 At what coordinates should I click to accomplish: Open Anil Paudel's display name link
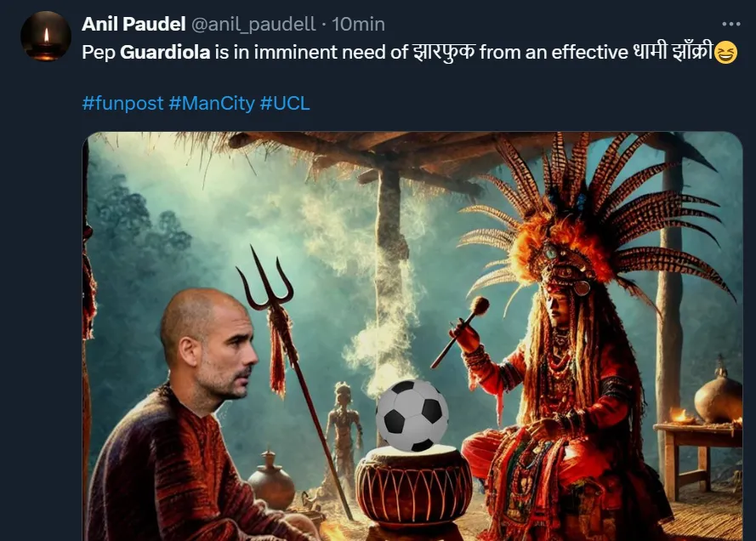[134, 24]
